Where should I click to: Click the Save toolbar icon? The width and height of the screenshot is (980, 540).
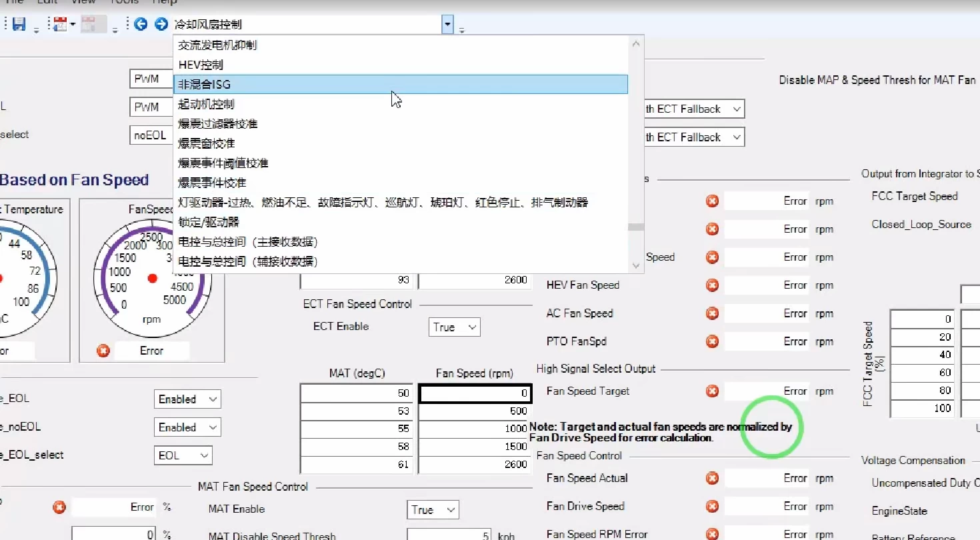(19, 24)
